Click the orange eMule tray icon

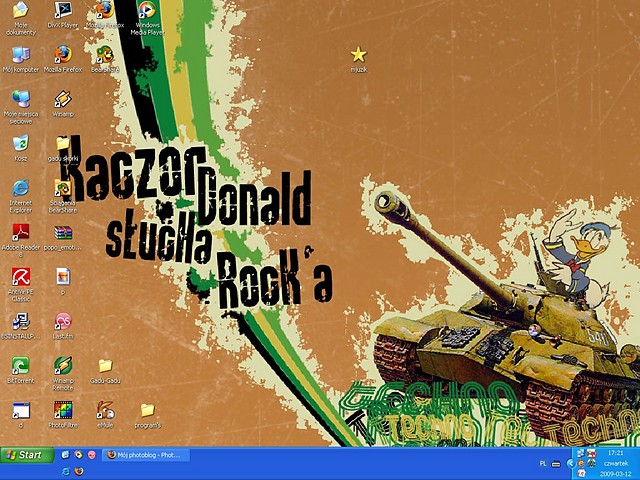click(x=580, y=463)
